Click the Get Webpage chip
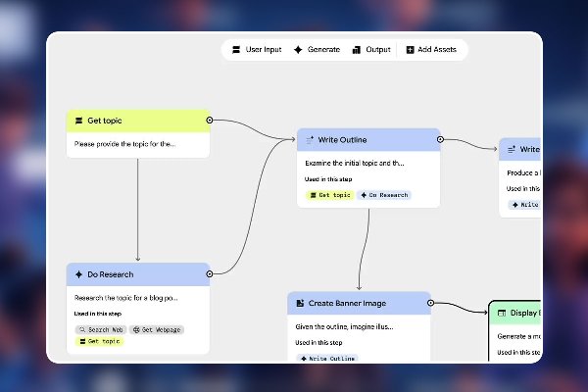The width and height of the screenshot is (588, 392). click(x=157, y=329)
